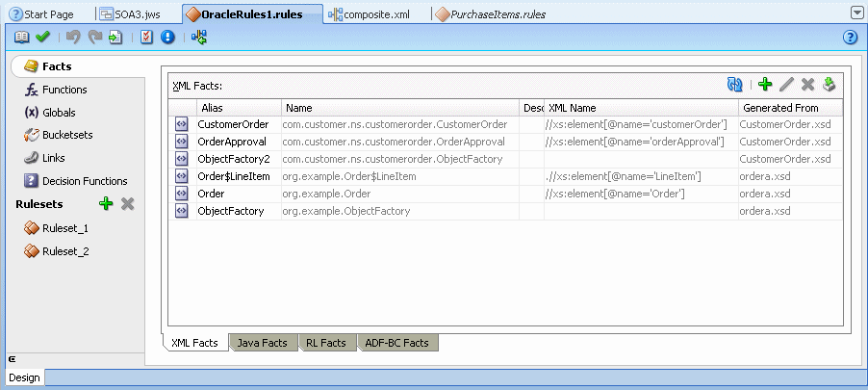Open the tab list dropdown arrow
The width and height of the screenshot is (868, 390).
pos(856,13)
